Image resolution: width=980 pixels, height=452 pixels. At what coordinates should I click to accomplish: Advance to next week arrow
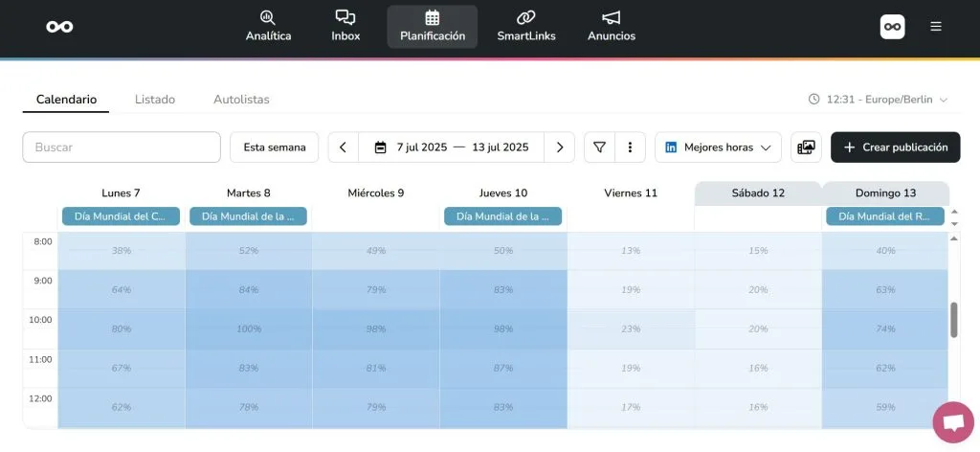560,147
